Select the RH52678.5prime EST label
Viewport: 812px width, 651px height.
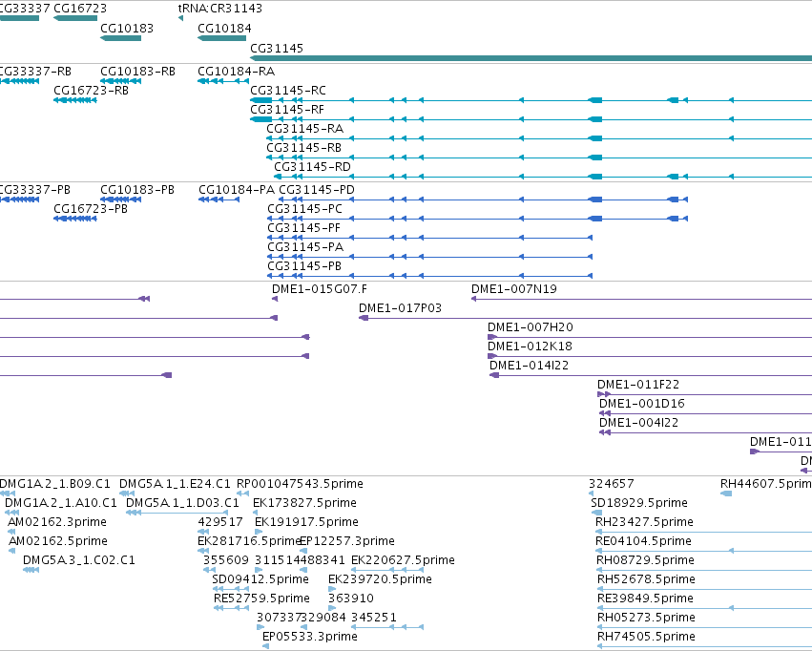click(646, 579)
